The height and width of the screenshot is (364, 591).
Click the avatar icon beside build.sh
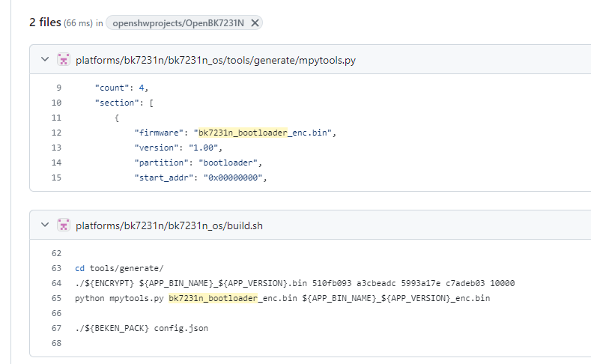(64, 225)
